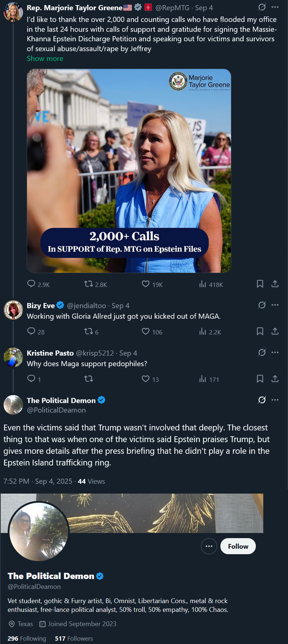Share Kristine Pasto's reply
The image size is (288, 644).
tap(275, 379)
